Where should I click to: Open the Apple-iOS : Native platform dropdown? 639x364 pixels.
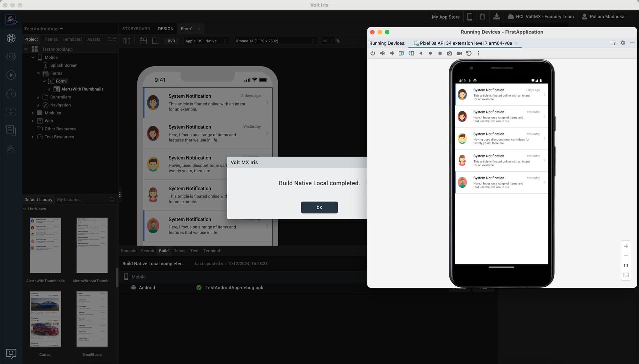(x=206, y=41)
